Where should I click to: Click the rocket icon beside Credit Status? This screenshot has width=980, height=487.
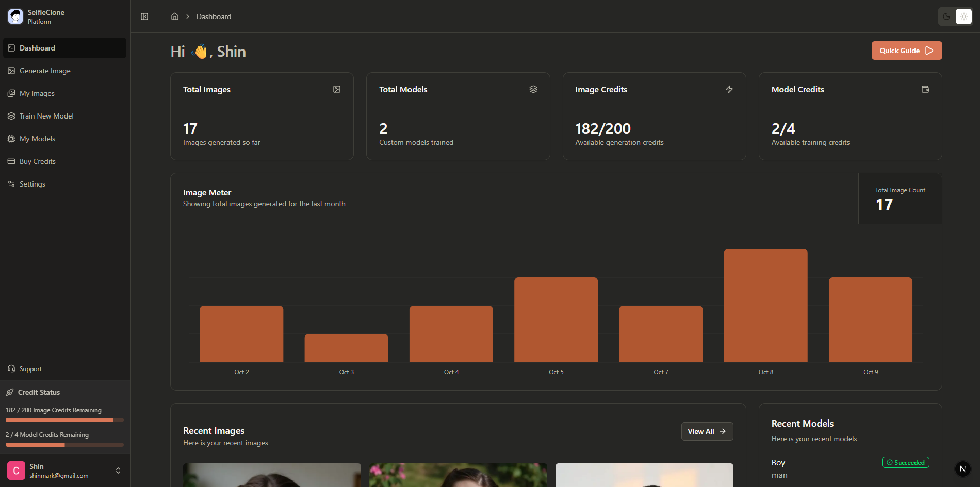pos(9,392)
